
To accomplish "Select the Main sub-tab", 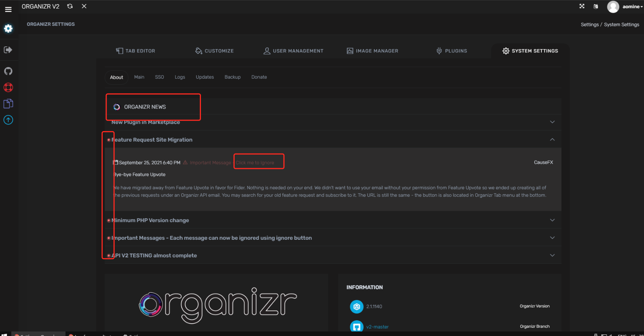I will 139,77.
